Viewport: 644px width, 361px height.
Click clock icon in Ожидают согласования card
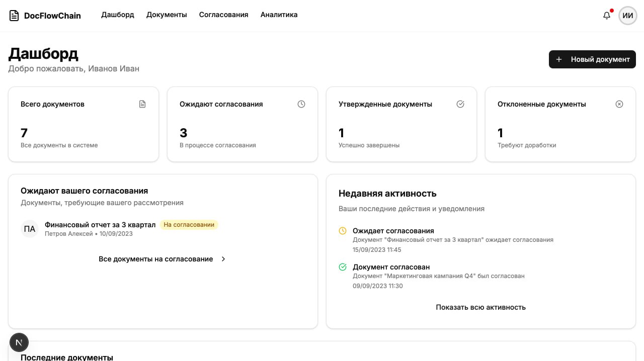click(301, 104)
